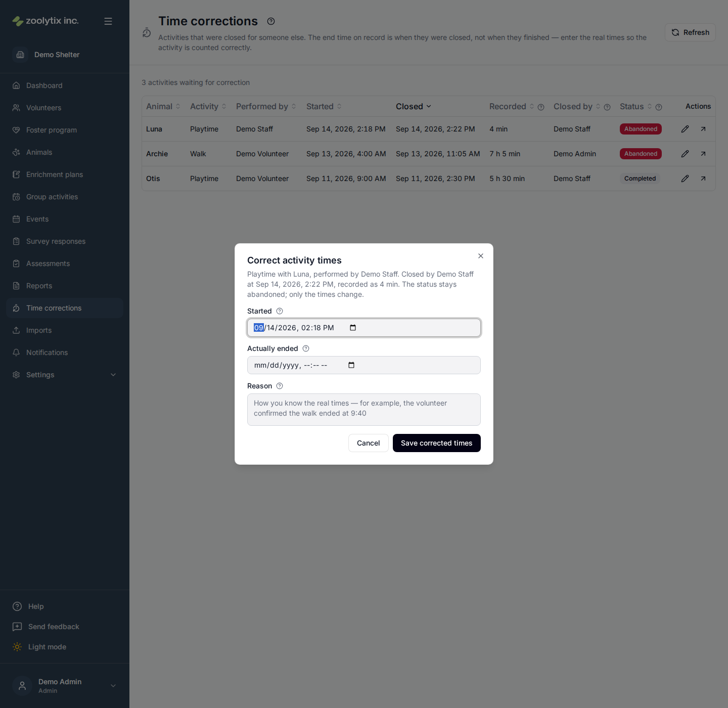728x708 pixels.
Task: Open the Time corrections help icon beside the title
Action: 271,21
